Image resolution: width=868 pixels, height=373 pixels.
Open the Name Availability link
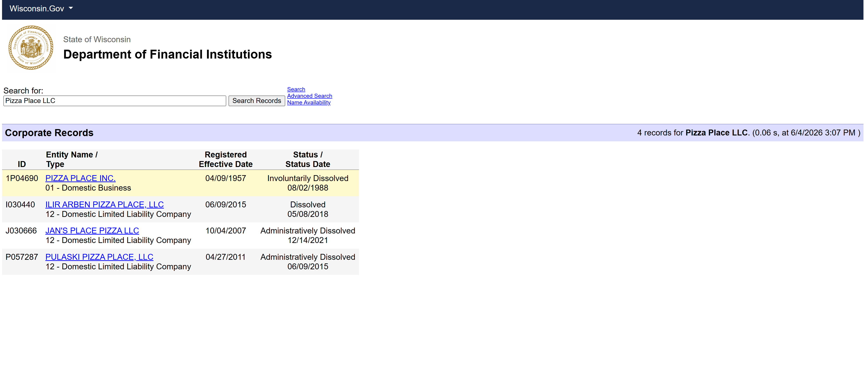pyautogui.click(x=309, y=102)
